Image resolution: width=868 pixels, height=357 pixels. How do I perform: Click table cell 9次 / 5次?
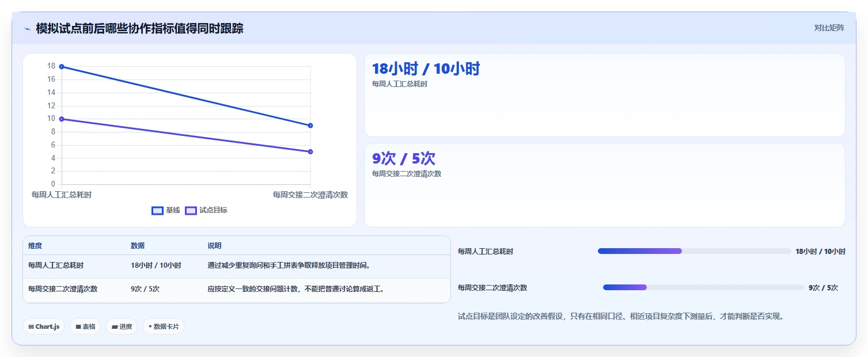pos(145,289)
